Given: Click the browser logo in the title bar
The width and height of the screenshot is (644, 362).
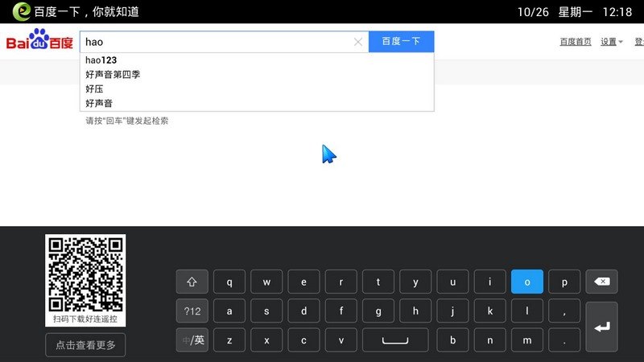Looking at the screenshot, I should (22, 11).
